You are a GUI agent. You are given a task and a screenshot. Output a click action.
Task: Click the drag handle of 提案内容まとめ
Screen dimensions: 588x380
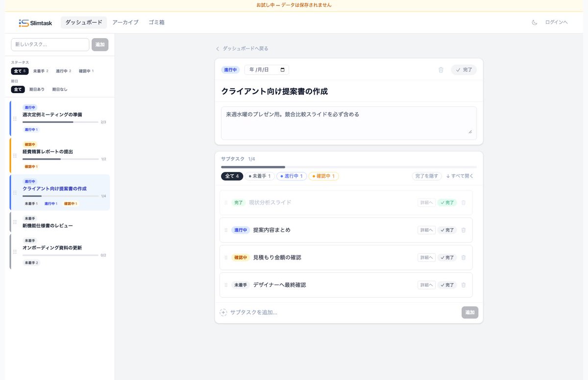pyautogui.click(x=226, y=230)
